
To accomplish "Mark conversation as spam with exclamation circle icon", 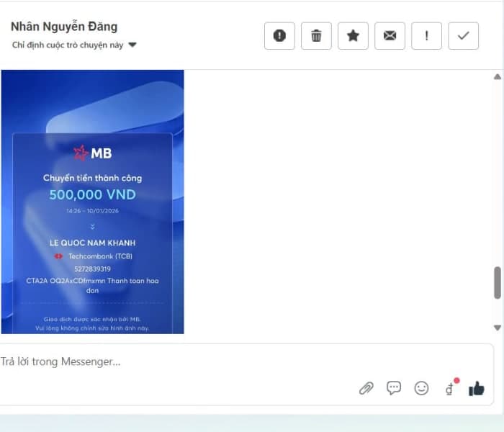I will point(279,36).
